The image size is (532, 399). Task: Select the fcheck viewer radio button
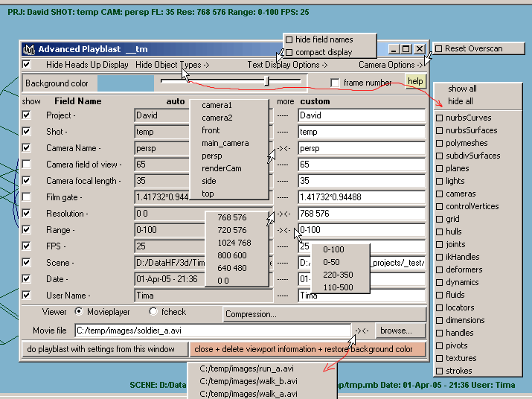click(x=153, y=311)
